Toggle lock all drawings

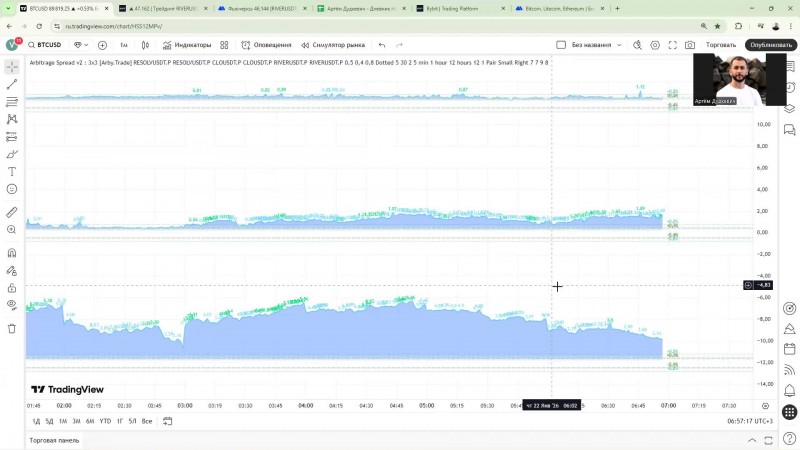pyautogui.click(x=12, y=288)
